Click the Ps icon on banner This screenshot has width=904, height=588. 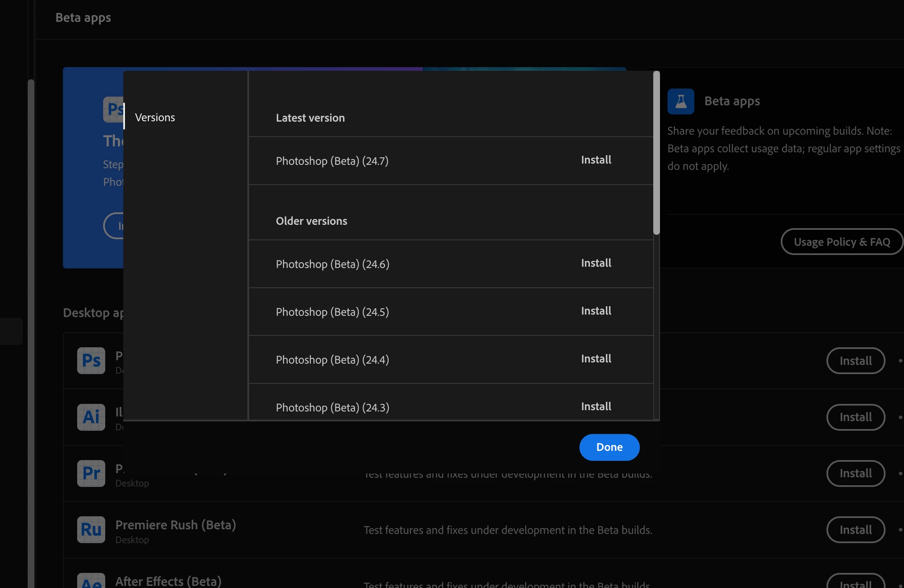click(113, 109)
